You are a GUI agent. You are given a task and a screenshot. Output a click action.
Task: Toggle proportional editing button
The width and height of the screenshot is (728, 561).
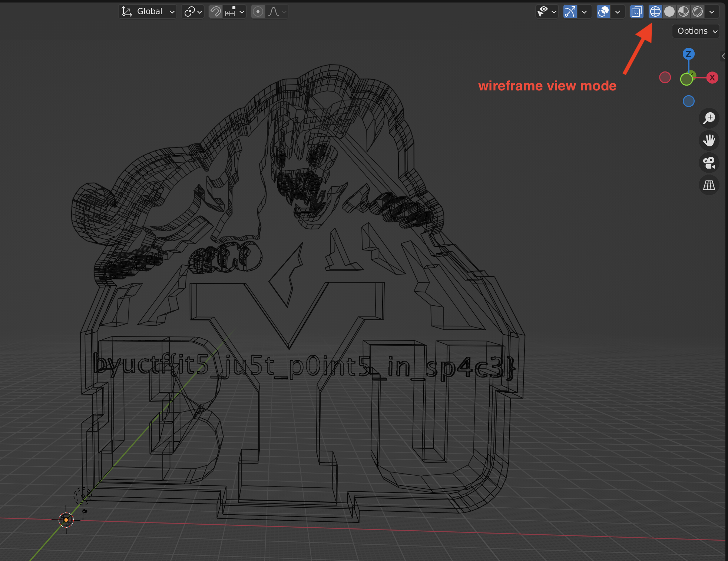point(258,12)
